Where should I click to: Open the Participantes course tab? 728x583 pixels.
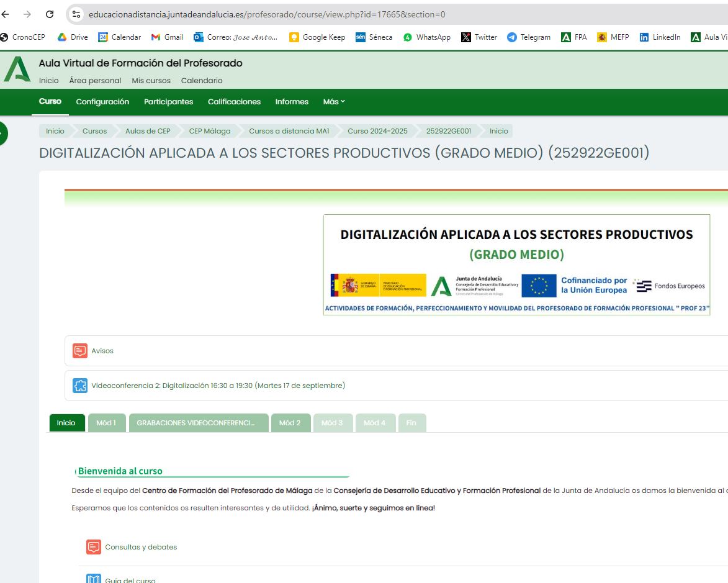pyautogui.click(x=169, y=102)
